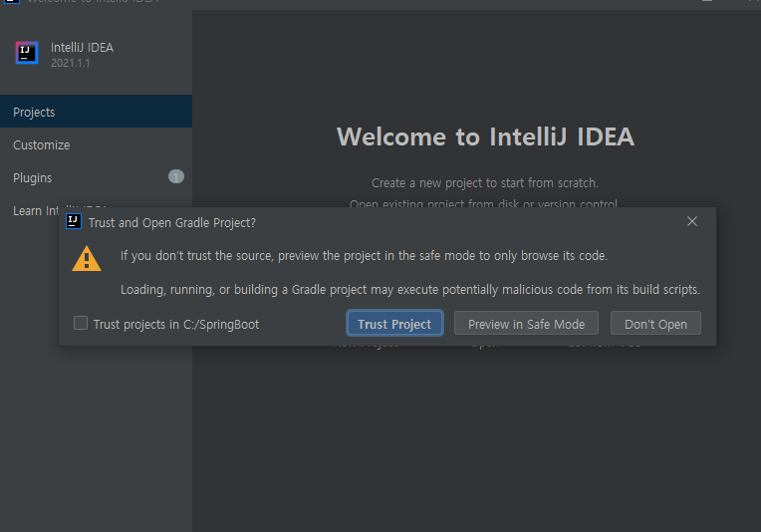This screenshot has width=761, height=532.
Task: Click 'Create a new project to start from scratch.'
Action: click(x=485, y=183)
